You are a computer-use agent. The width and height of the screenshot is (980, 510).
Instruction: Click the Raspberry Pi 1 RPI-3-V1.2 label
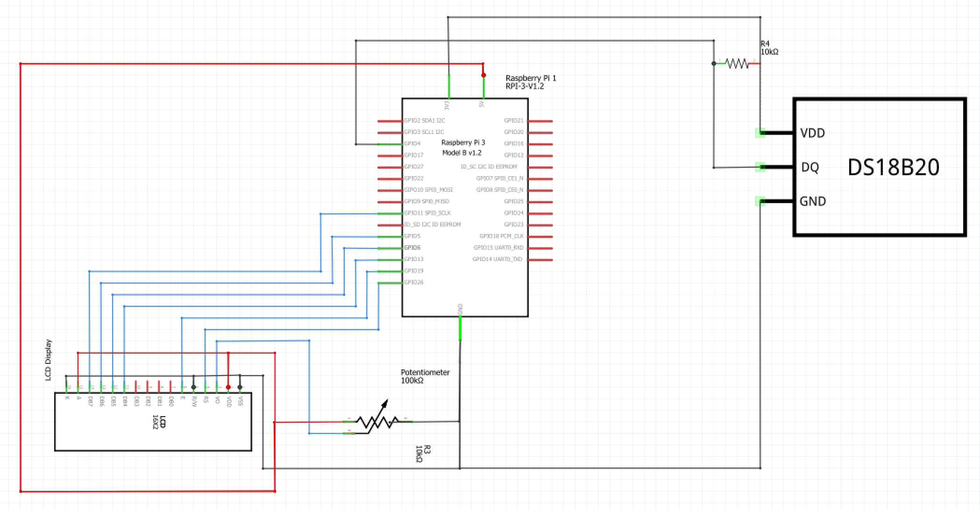pyautogui.click(x=531, y=82)
